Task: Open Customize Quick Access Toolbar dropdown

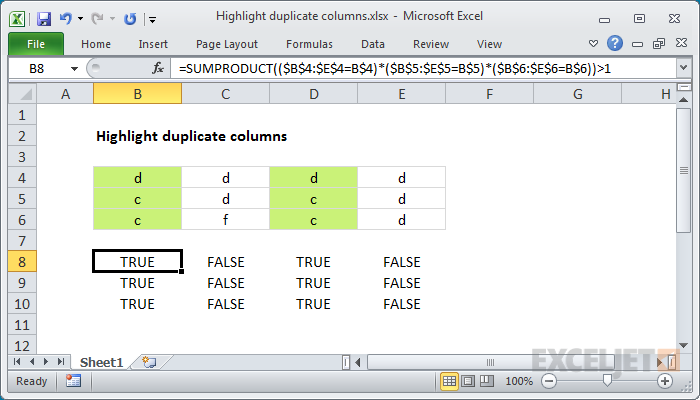Action: [152, 19]
